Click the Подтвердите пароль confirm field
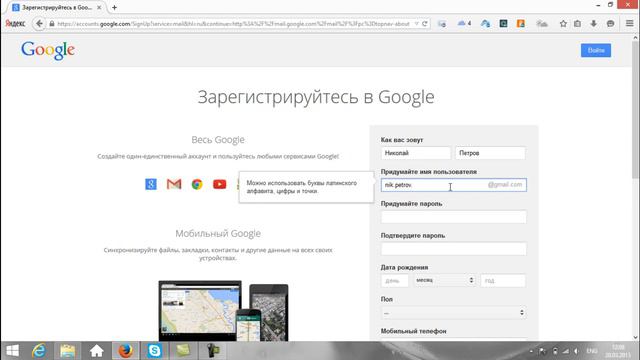The image size is (640, 360). pos(453,249)
